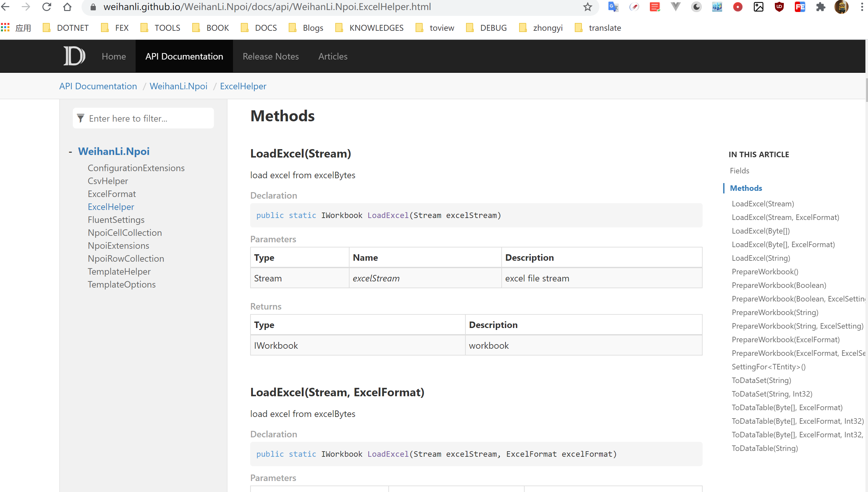Open the screen recorder red dot extension

click(738, 7)
